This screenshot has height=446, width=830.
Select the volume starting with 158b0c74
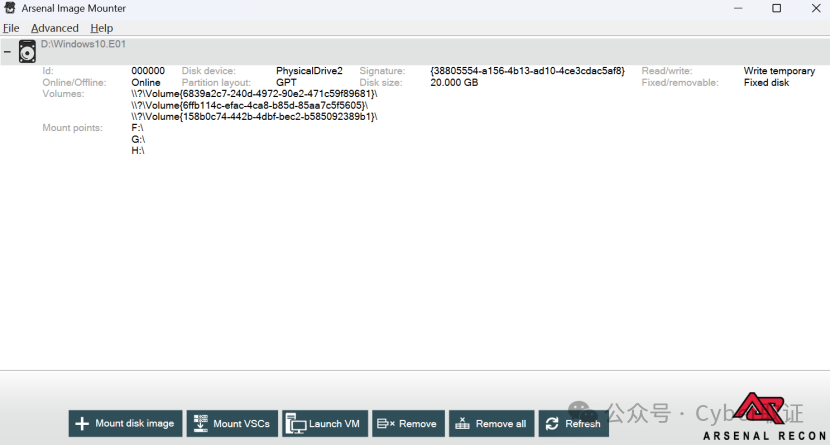255,116
